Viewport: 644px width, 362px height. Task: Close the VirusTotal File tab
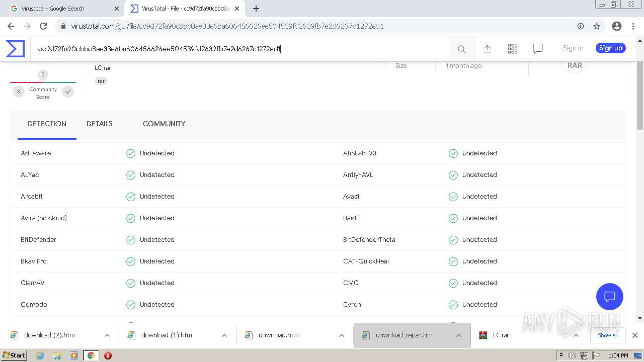point(237,9)
